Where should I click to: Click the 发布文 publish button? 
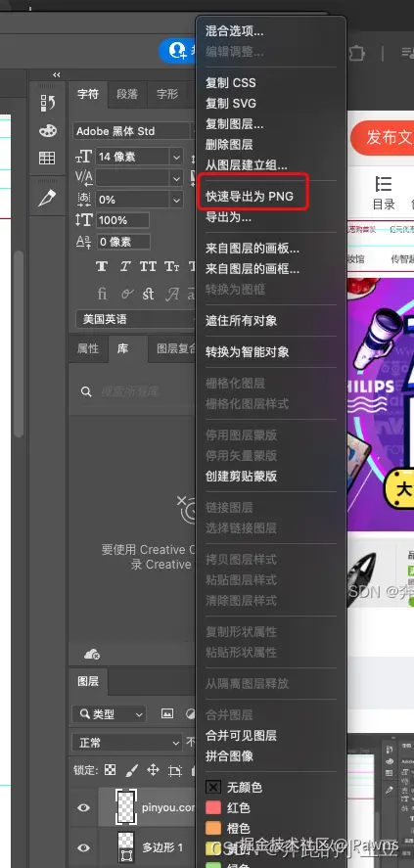click(382, 137)
